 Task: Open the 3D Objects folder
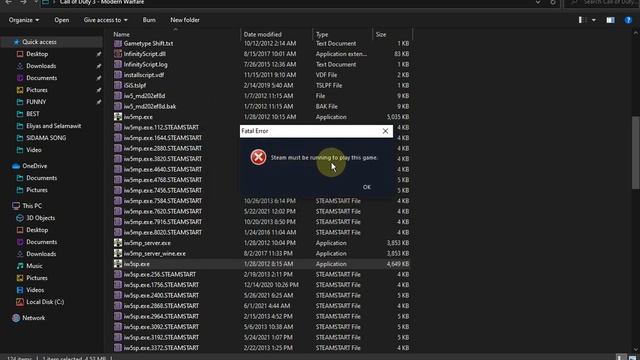click(40, 218)
